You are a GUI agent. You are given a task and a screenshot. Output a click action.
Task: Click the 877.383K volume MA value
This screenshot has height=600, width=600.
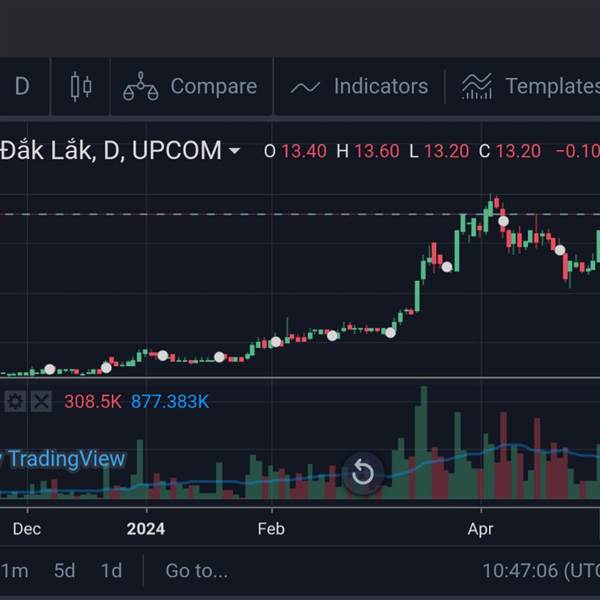[x=170, y=401]
